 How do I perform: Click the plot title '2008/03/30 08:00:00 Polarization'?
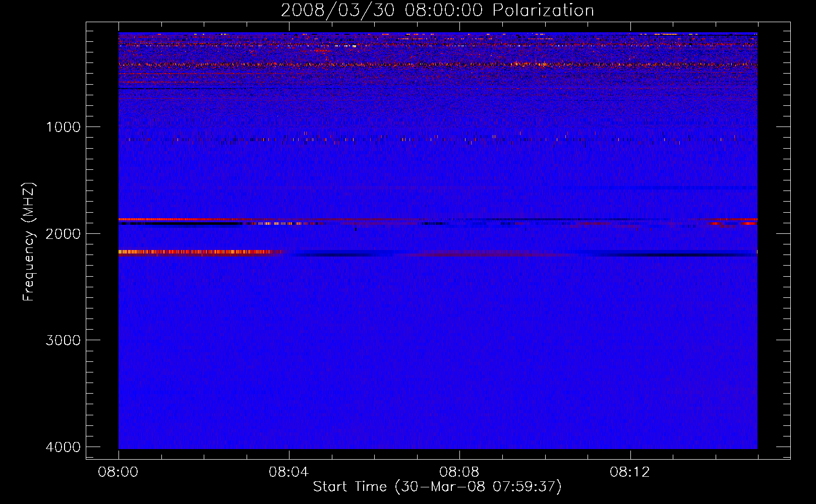click(x=437, y=11)
